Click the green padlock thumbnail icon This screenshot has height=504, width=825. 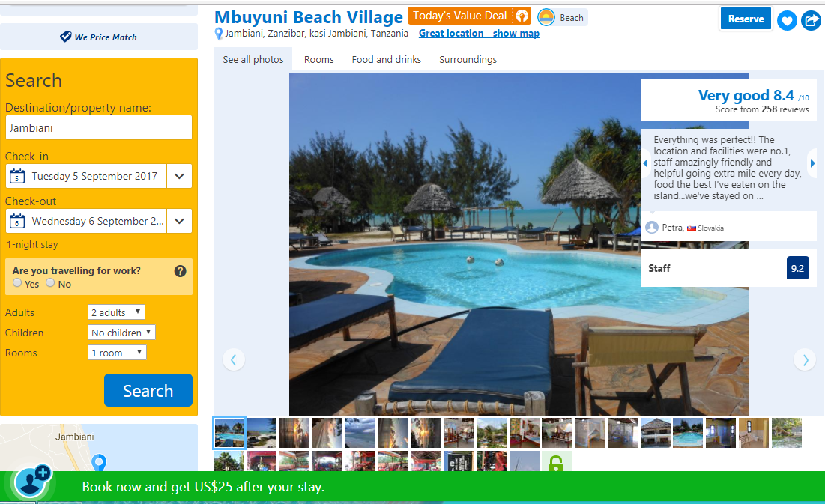556,463
